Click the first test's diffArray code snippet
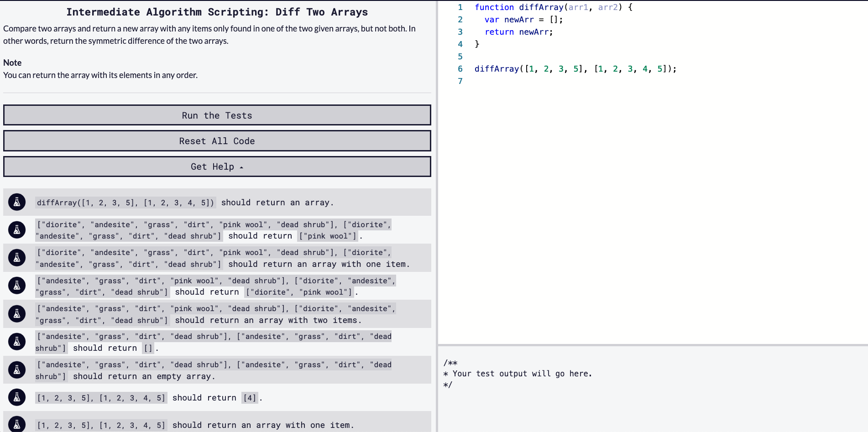 tap(125, 203)
